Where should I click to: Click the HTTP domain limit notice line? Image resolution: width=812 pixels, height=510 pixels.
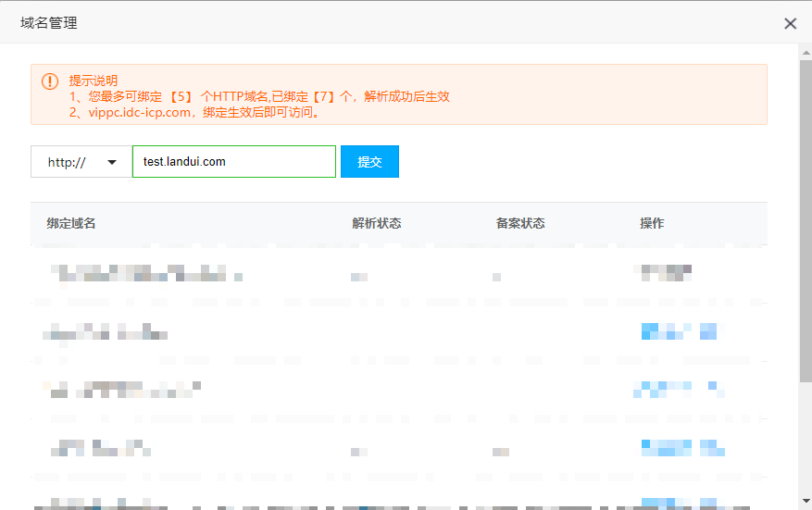(259, 96)
